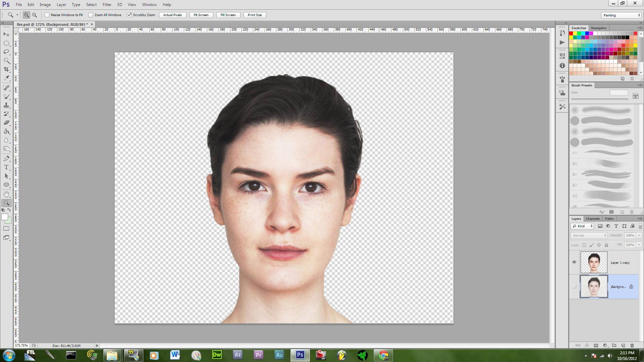Open the Opacity slider arrow
Image resolution: width=644 pixels, height=362 pixels.
[x=639, y=236]
